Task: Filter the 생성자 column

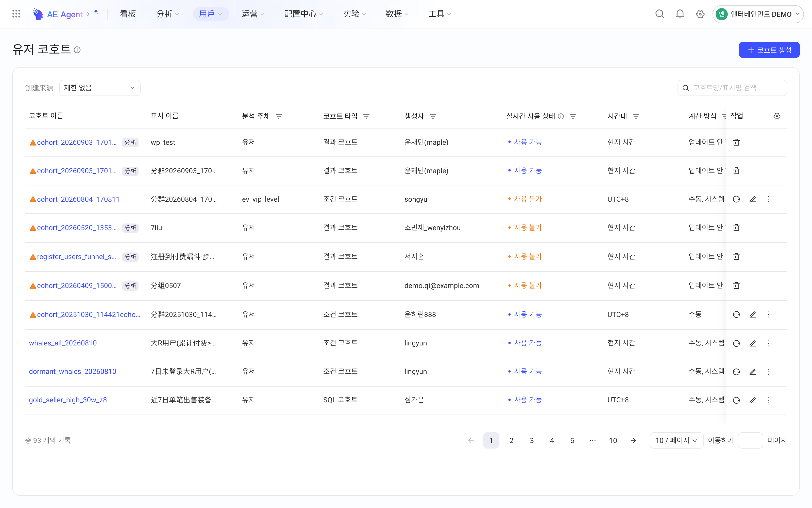Action: (433, 116)
